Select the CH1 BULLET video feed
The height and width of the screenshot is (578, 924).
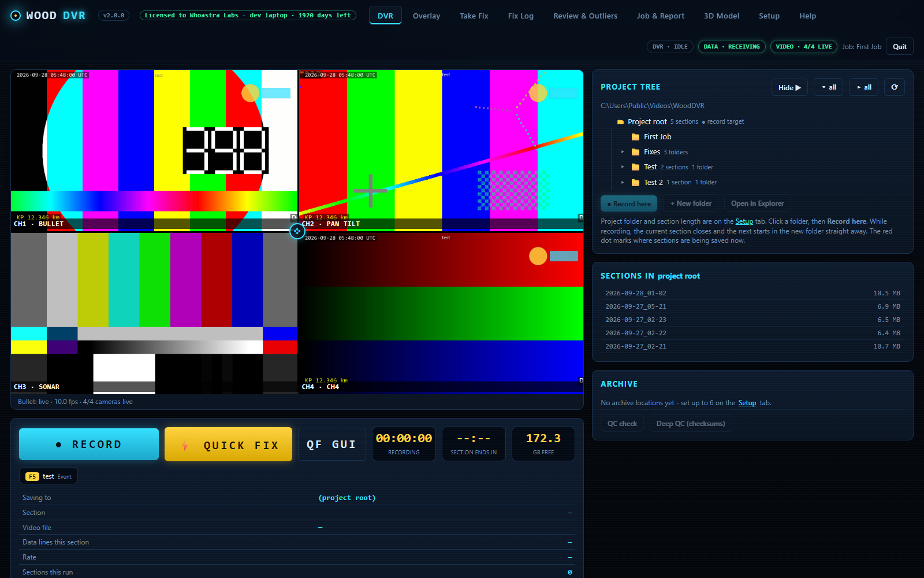click(x=154, y=150)
